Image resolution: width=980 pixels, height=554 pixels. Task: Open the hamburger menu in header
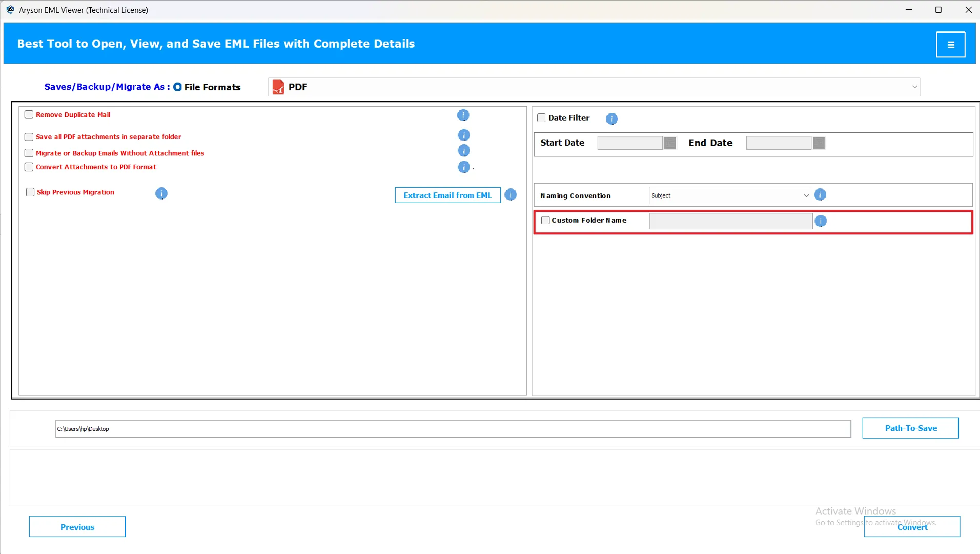point(950,45)
